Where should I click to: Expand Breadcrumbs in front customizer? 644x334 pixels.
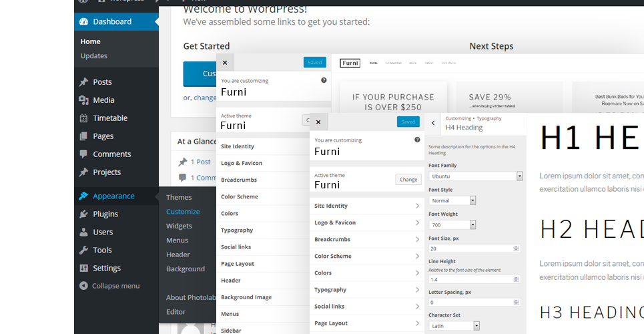pyautogui.click(x=367, y=239)
